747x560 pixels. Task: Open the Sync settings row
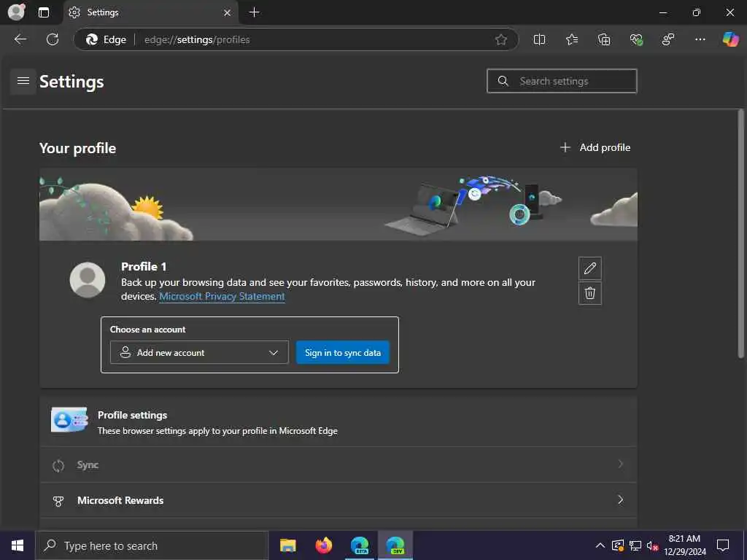point(338,464)
